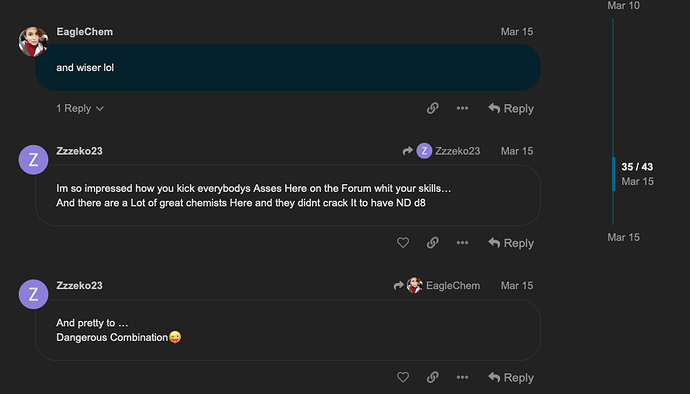The width and height of the screenshot is (690, 394).
Task: Expand the "1 Reply" list under EagleChem's post
Action: pyautogui.click(x=80, y=108)
